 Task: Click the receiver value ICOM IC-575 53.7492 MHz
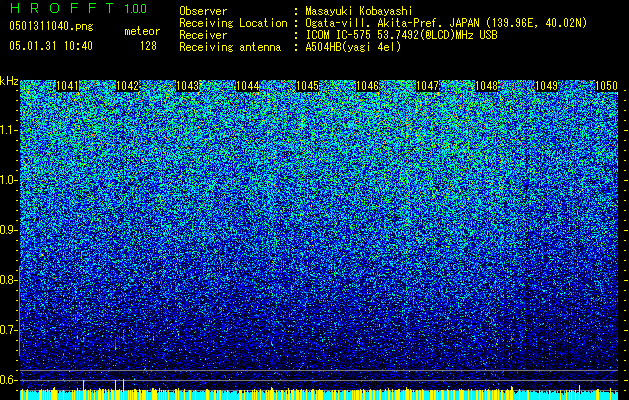(x=401, y=35)
